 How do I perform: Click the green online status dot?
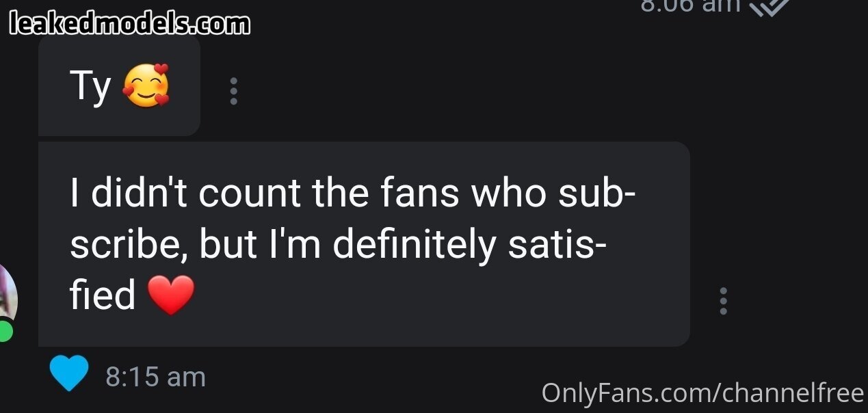pos(5,332)
